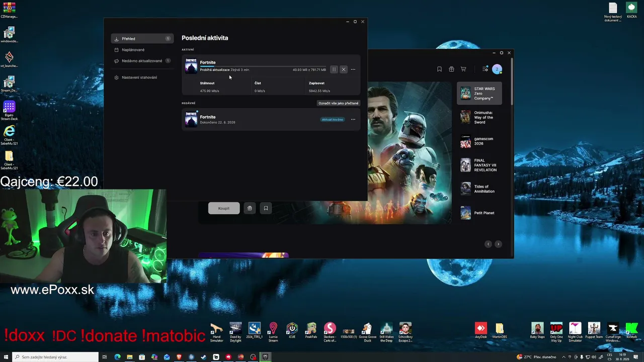This screenshot has width=644, height=362.
Task: Go to next carousel page in the store
Action: [x=498, y=244]
